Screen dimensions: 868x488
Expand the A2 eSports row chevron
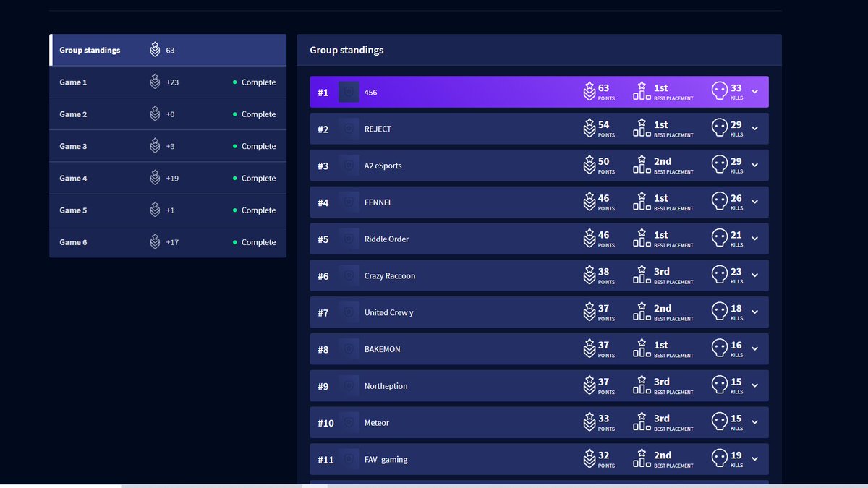click(754, 166)
